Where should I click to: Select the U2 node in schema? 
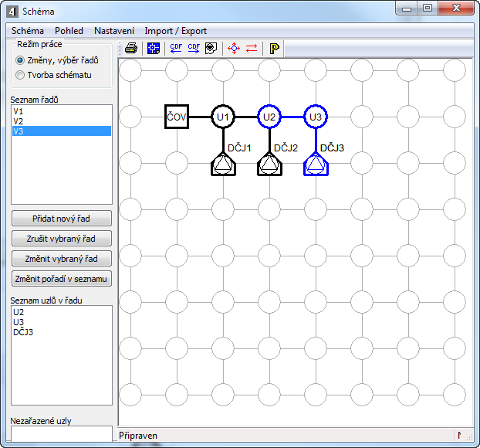269,117
